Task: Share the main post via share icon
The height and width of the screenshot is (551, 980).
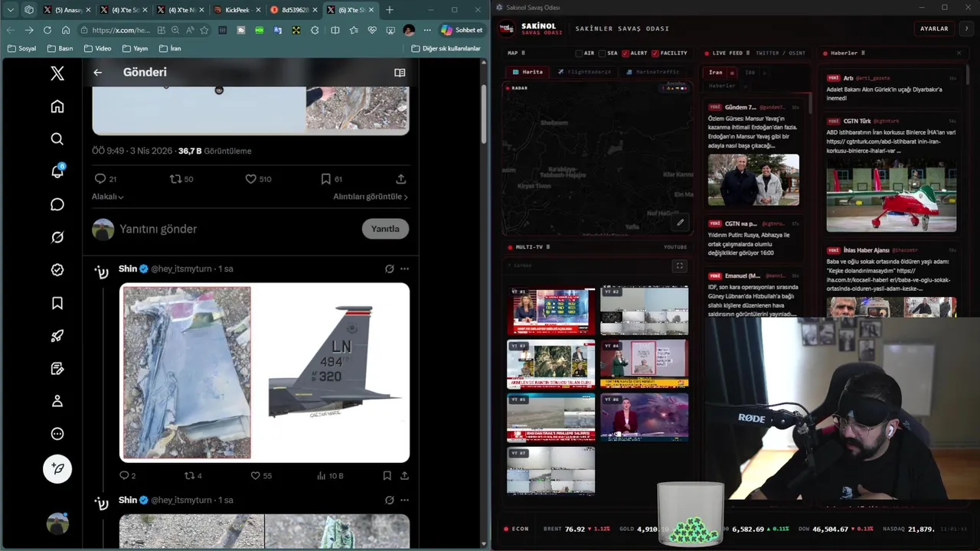Action: point(400,179)
